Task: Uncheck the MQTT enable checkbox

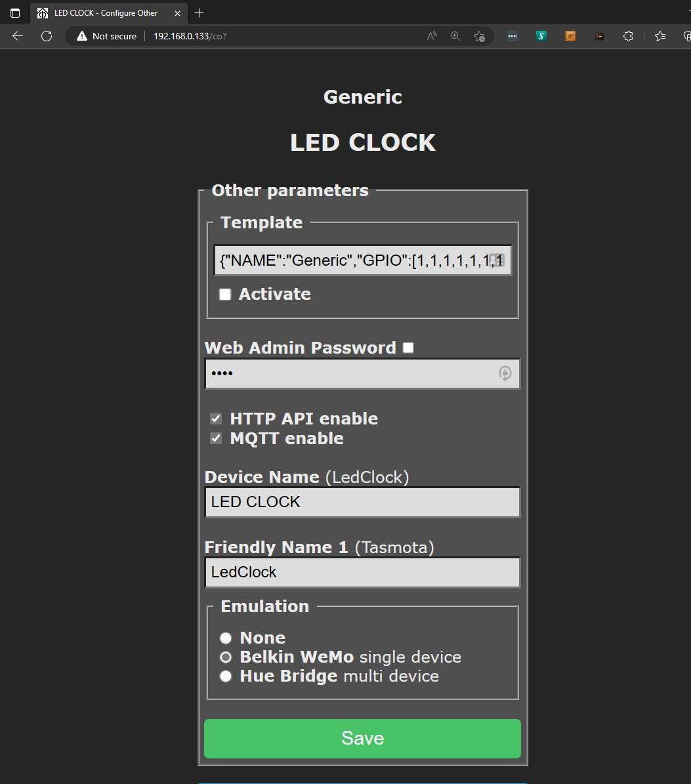Action: point(216,438)
